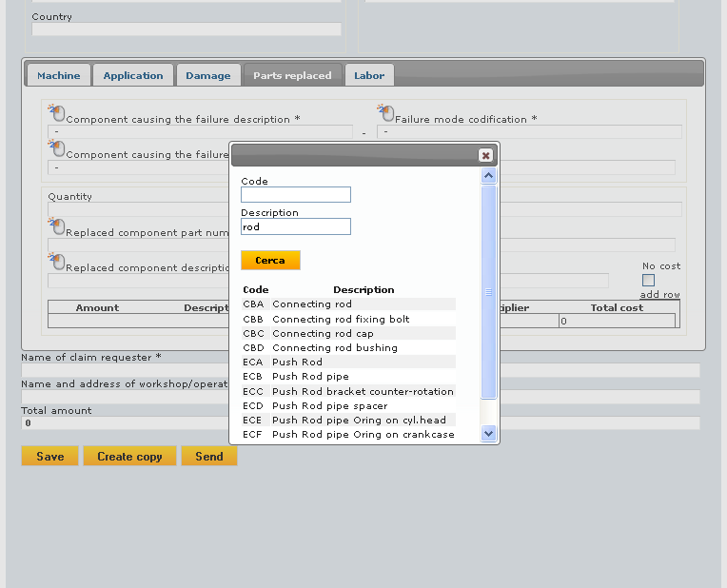The width and height of the screenshot is (727, 588).
Task: Click the popup vertical scrollbar thumb
Action: pos(488,292)
